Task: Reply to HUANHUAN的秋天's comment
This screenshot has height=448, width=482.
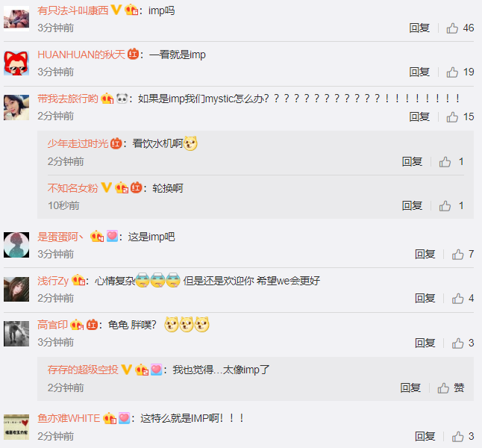Action: (419, 72)
